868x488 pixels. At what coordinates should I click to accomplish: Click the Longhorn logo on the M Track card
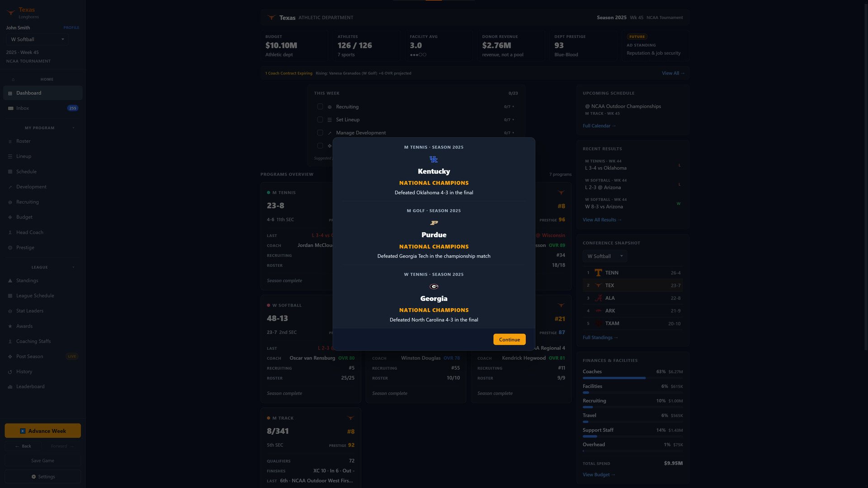click(x=350, y=418)
